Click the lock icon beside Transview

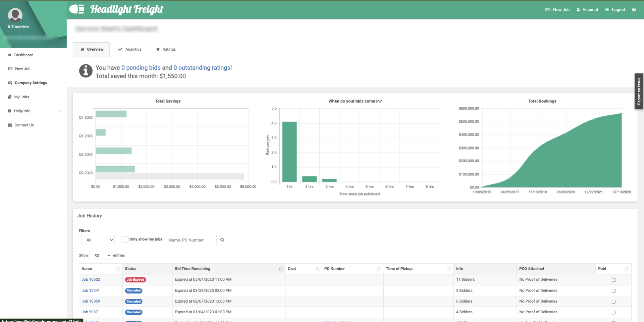click(x=9, y=26)
